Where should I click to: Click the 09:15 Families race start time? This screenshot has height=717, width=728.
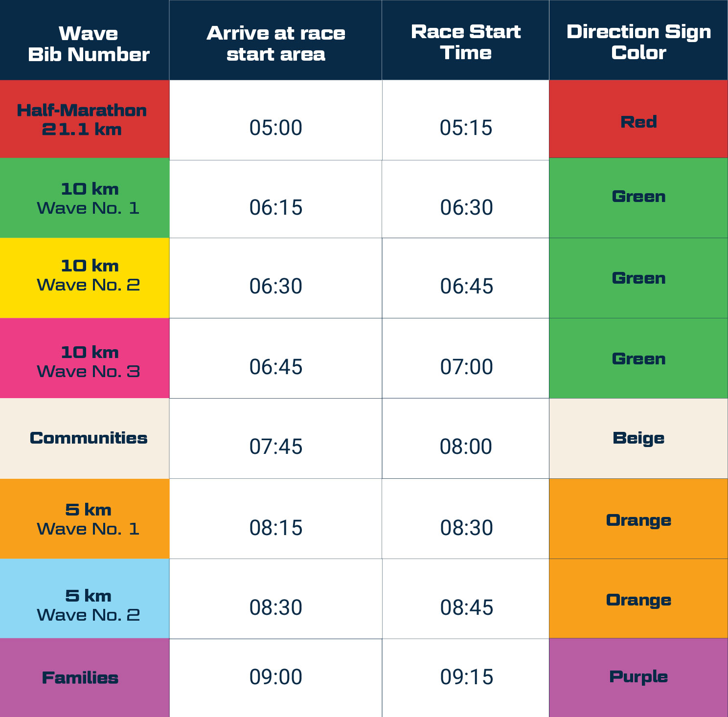pyautogui.click(x=466, y=677)
